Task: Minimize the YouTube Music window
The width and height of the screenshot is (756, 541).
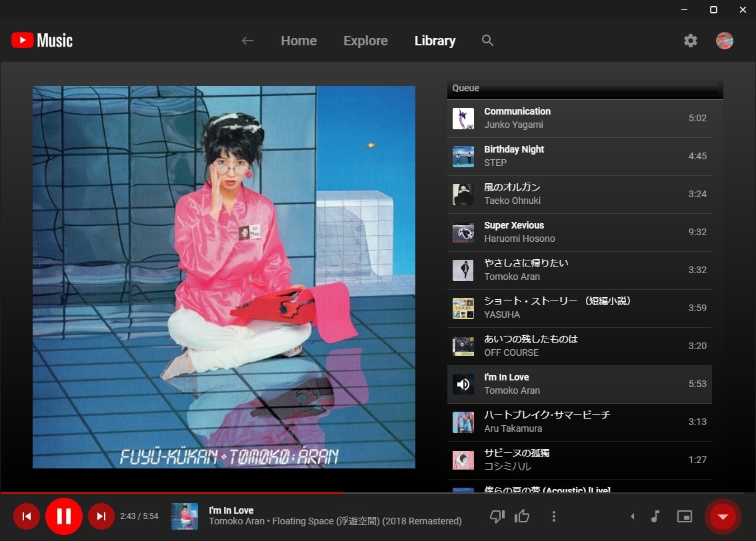Action: tap(684, 9)
